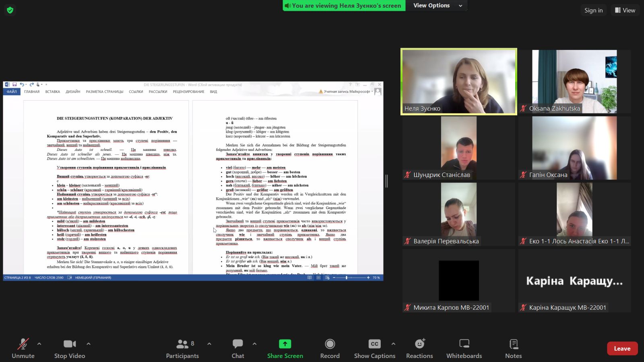Select Микита Карпов МВ-22001's video tile

click(459, 281)
